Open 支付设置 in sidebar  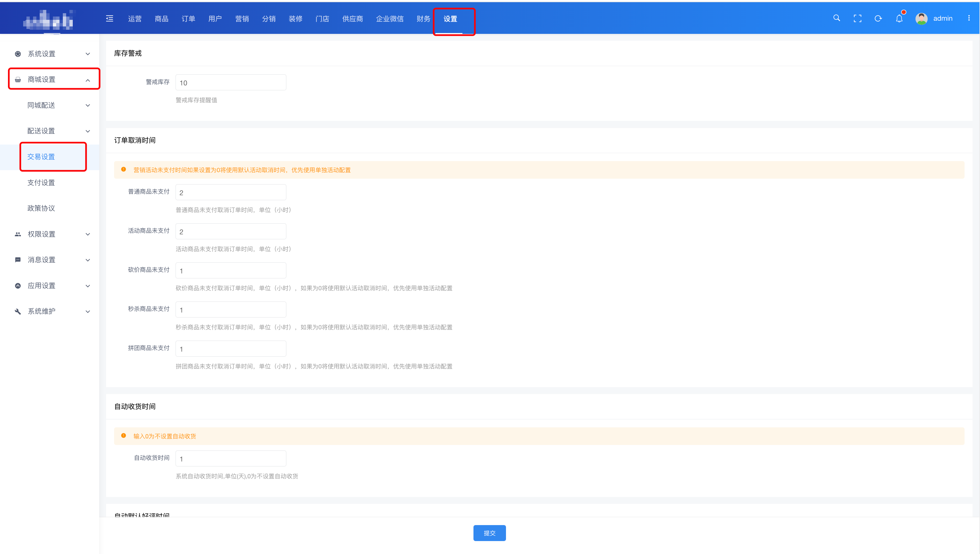coord(41,183)
